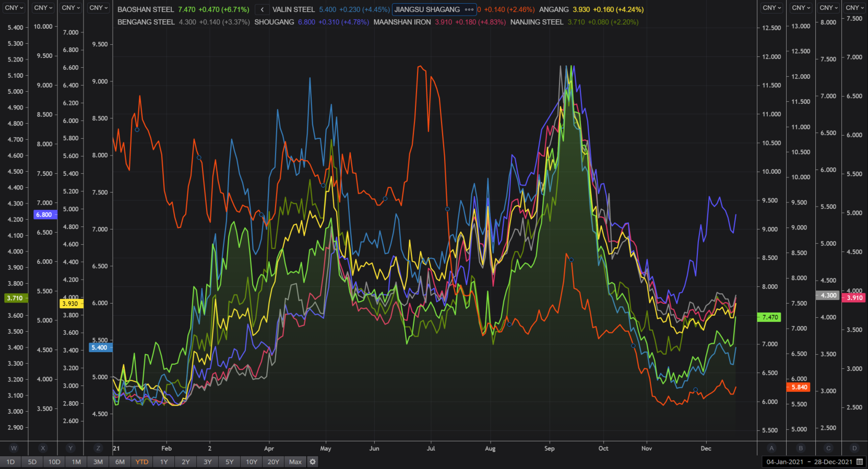Open chart settings gear icon

pyautogui.click(x=313, y=462)
